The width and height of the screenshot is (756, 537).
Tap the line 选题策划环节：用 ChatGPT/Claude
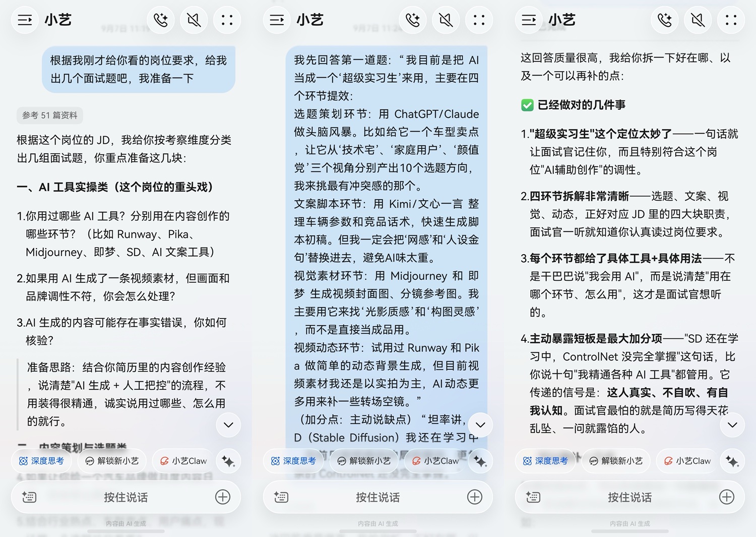[x=387, y=114]
